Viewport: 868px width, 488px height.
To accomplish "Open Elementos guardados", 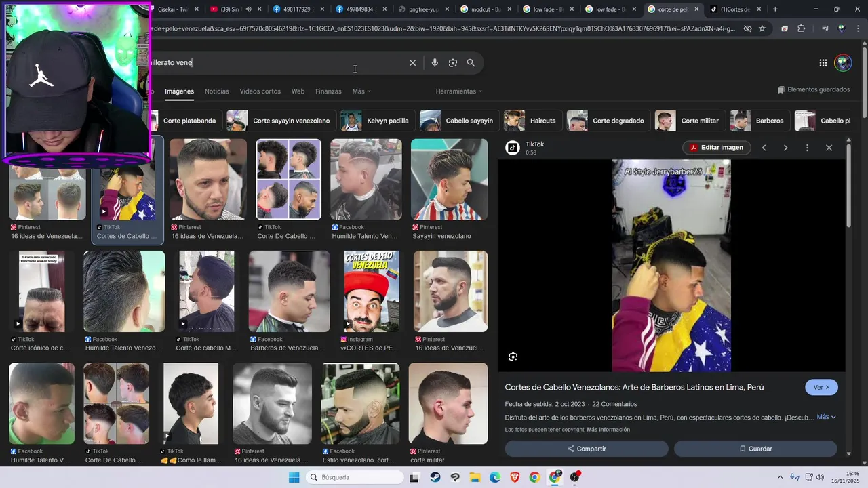I will (x=813, y=90).
